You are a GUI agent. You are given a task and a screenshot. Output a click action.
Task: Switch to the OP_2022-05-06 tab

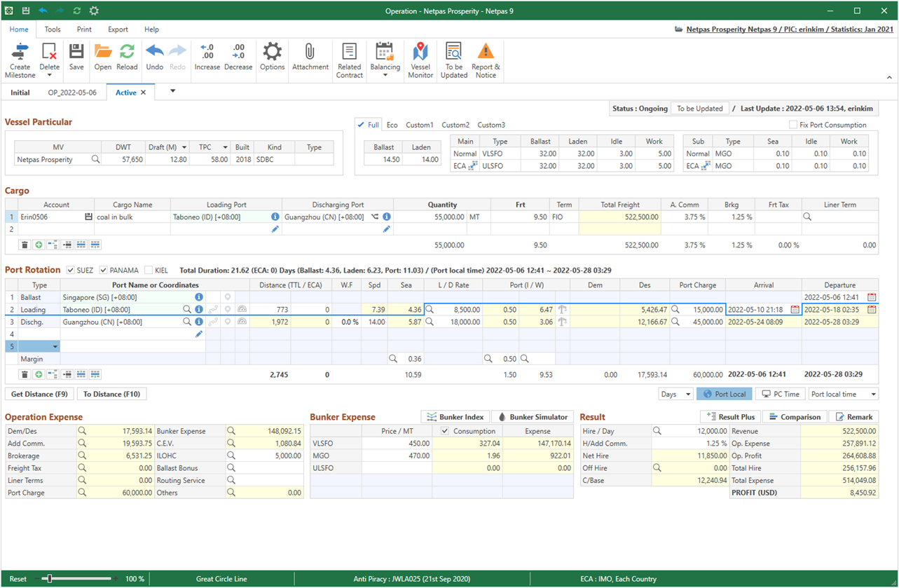[72, 93]
